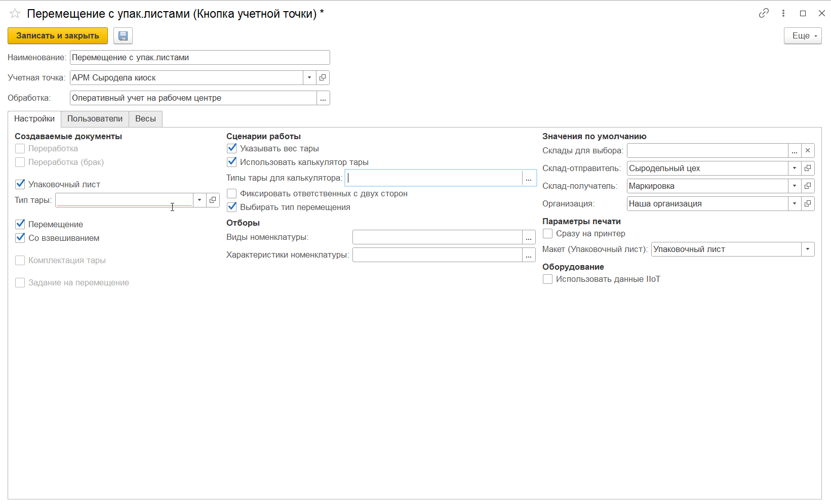Open selection for Обработка via ellipsis button
Screen dimensions: 831x504
click(323, 98)
